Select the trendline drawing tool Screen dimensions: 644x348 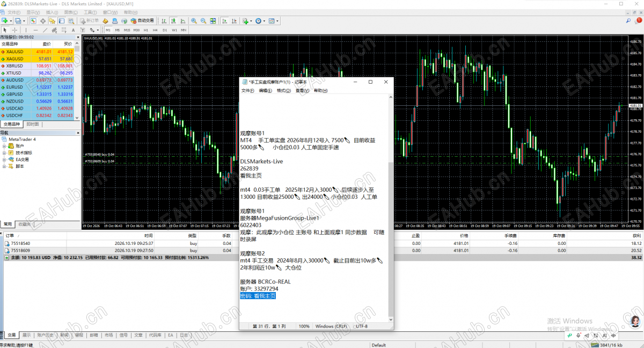[x=45, y=30]
